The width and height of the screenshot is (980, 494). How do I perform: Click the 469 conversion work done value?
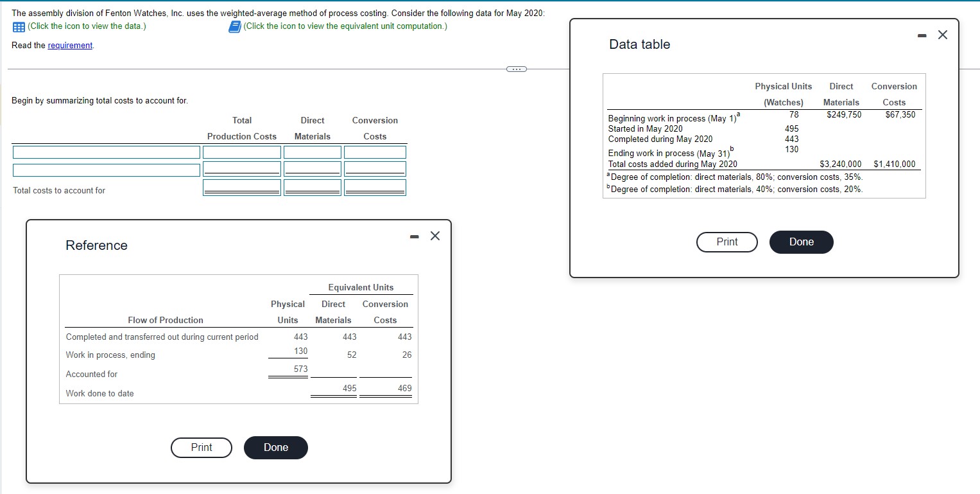coord(405,389)
